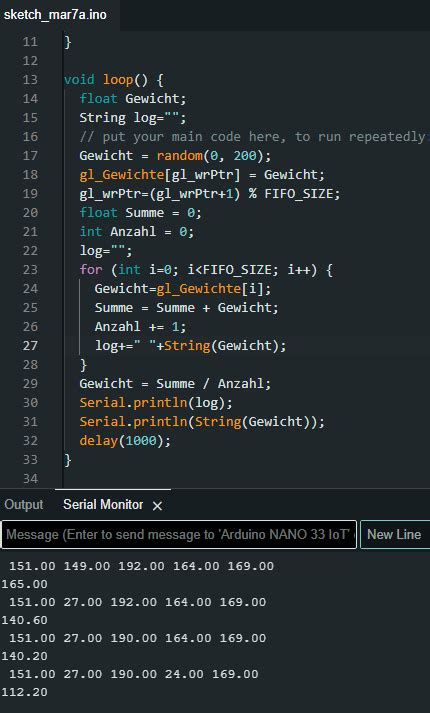Image resolution: width=430 pixels, height=713 pixels.
Task: Select the sketch_mar7a.ino editor tab
Action: pos(55,15)
